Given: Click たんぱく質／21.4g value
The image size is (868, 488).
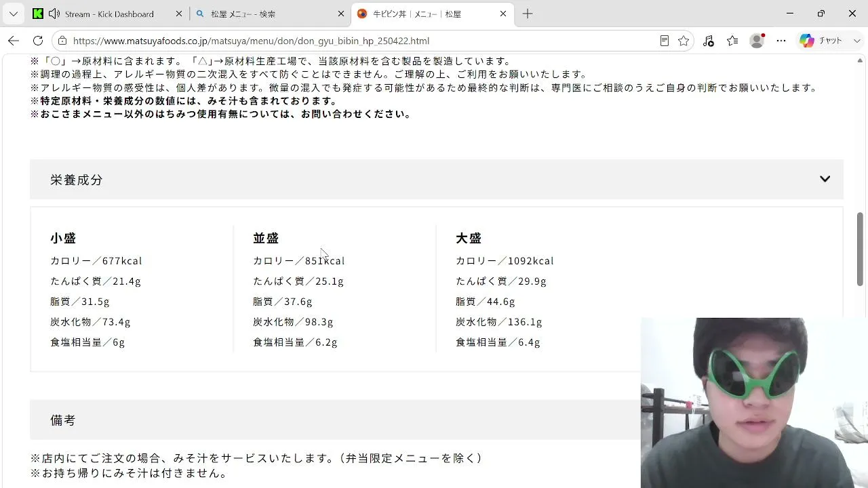Looking at the screenshot, I should coord(96,281).
